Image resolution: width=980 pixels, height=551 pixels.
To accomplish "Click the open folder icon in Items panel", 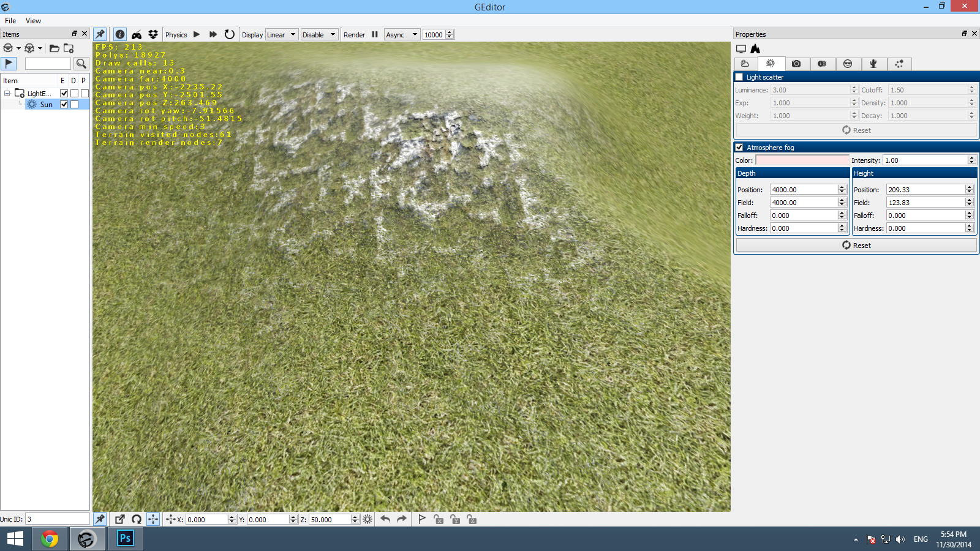I will tap(55, 48).
